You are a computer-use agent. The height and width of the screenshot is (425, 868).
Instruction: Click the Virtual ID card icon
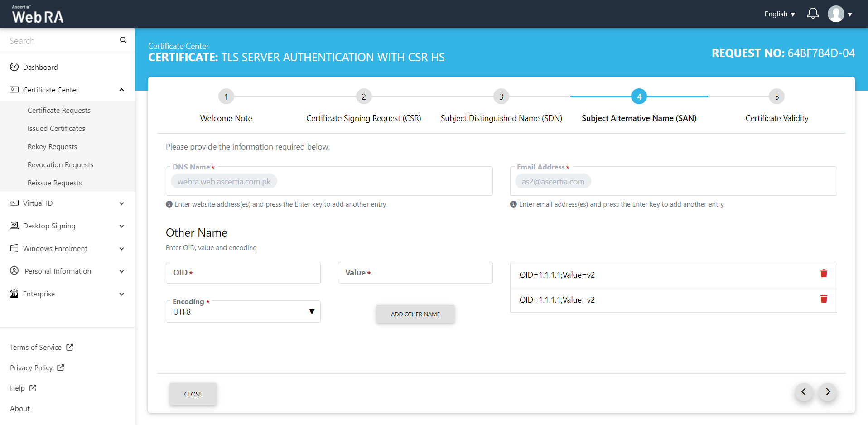coord(14,203)
